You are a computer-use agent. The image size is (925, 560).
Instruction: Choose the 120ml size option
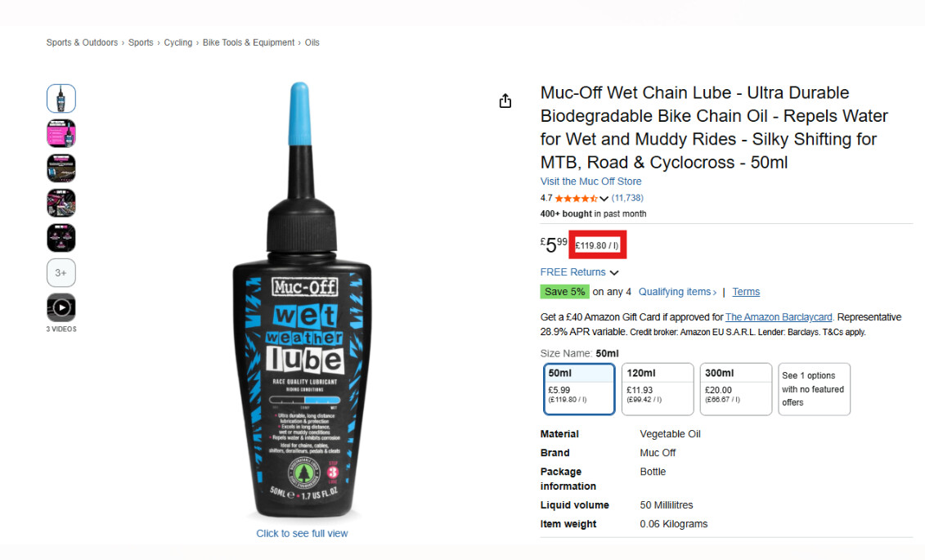pos(657,388)
